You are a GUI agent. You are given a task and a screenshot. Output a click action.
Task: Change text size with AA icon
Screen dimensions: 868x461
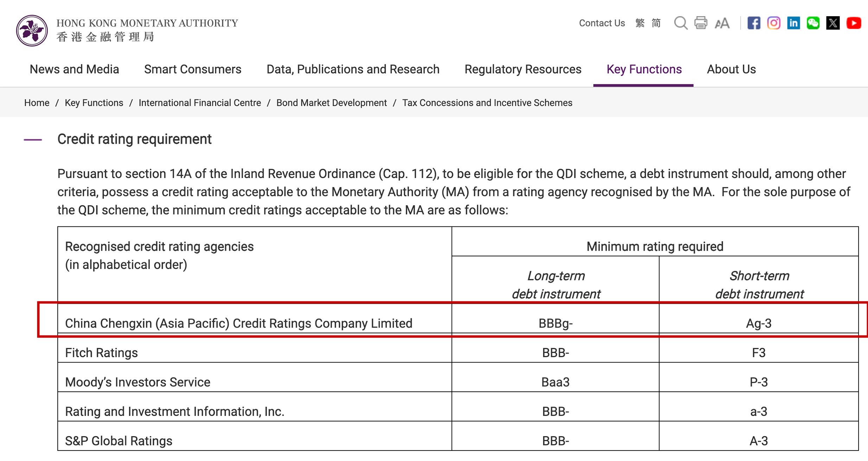coord(722,23)
